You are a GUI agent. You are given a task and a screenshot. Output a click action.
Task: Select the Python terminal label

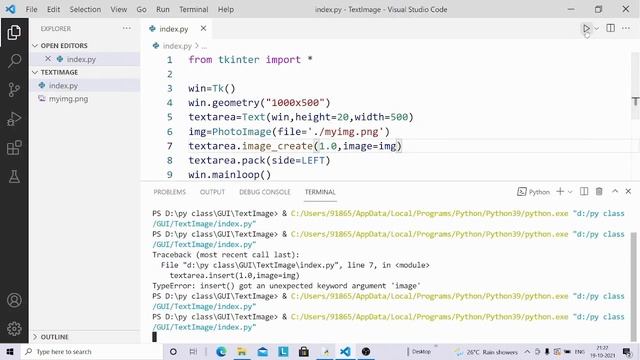(534, 192)
